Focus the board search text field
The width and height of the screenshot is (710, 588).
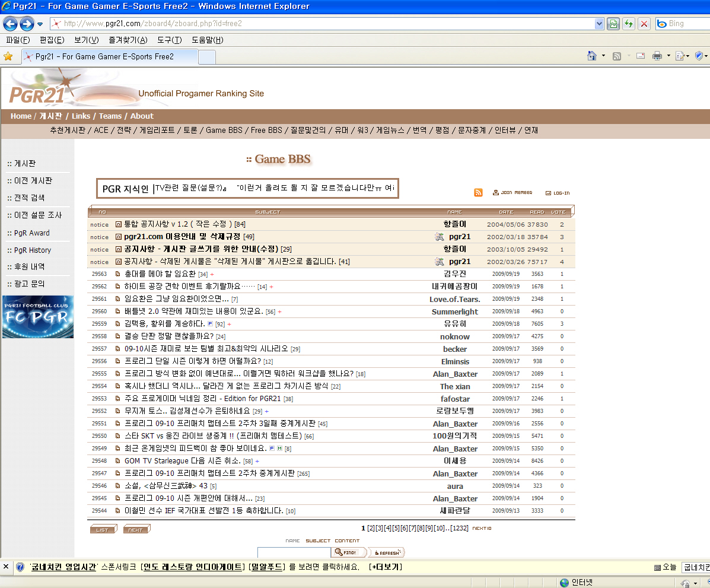[294, 552]
